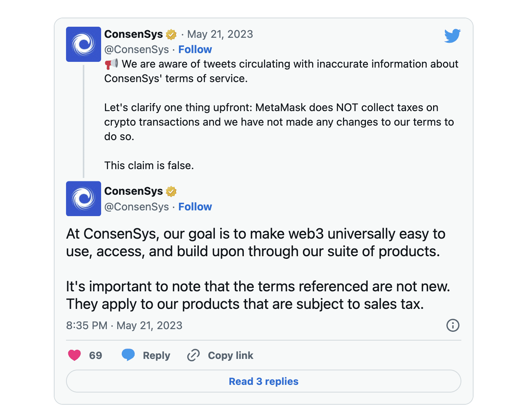Click the ConsenSys avatar on the reply tweet
Image resolution: width=522 pixels, height=420 pixels.
coord(83,199)
